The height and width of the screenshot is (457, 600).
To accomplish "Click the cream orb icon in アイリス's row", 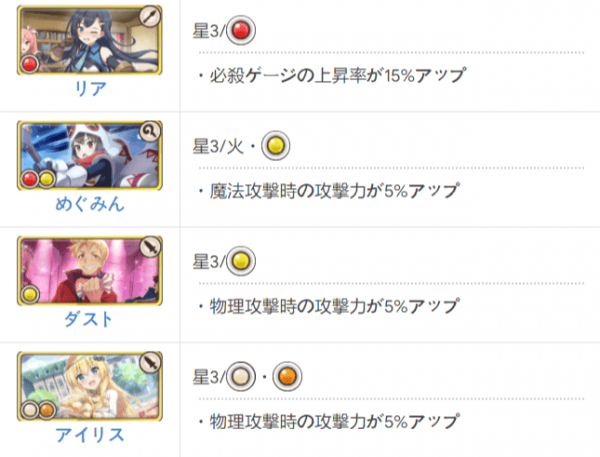I will 241,377.
